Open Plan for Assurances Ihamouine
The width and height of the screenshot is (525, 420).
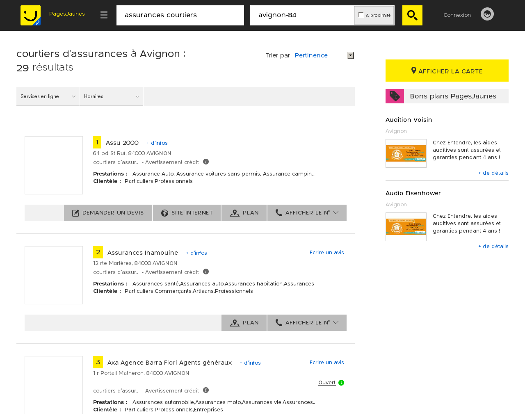pos(244,323)
